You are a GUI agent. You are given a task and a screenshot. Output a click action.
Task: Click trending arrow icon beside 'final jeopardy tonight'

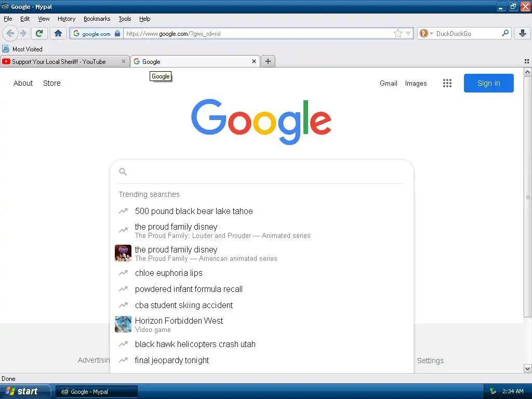point(123,360)
